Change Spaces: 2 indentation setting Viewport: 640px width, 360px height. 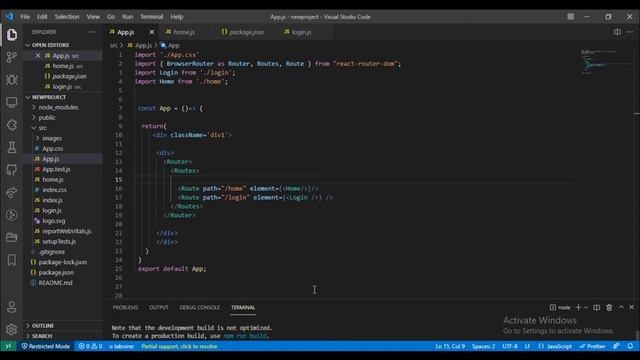[x=483, y=346]
